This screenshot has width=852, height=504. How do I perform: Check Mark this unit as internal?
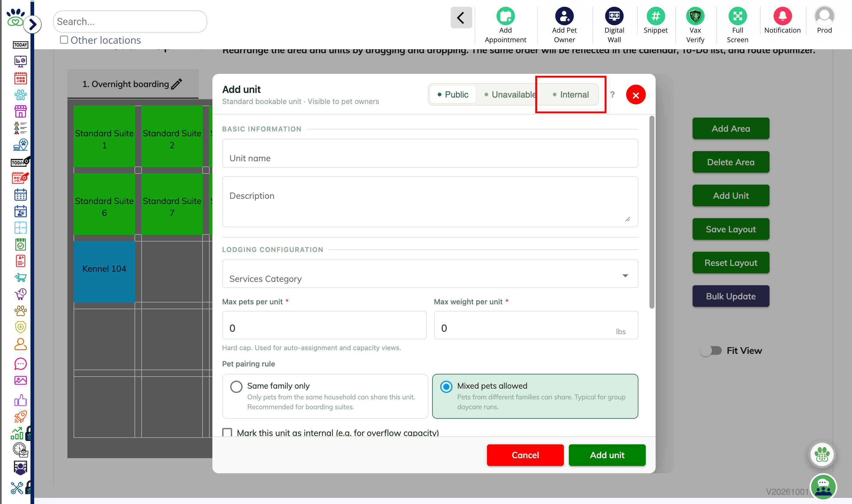pyautogui.click(x=227, y=432)
